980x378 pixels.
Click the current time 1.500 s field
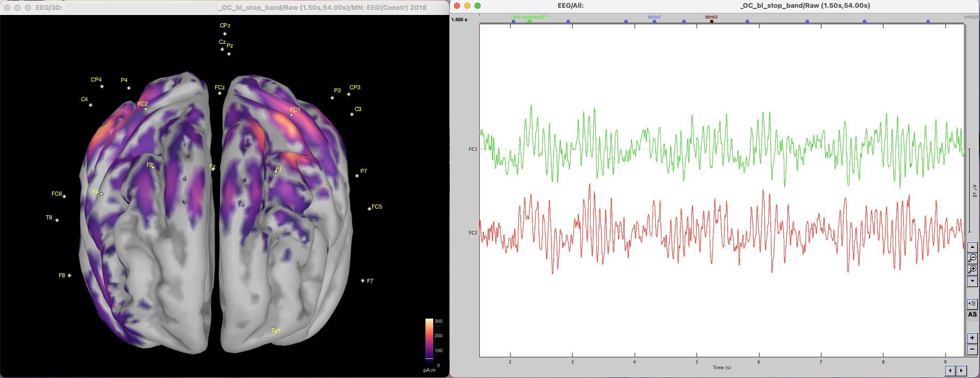459,20
